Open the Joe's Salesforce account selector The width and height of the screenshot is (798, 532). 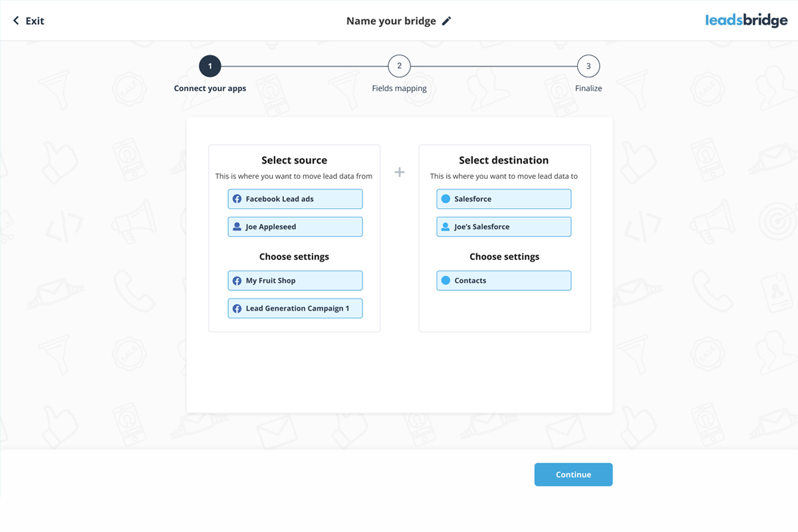point(504,227)
